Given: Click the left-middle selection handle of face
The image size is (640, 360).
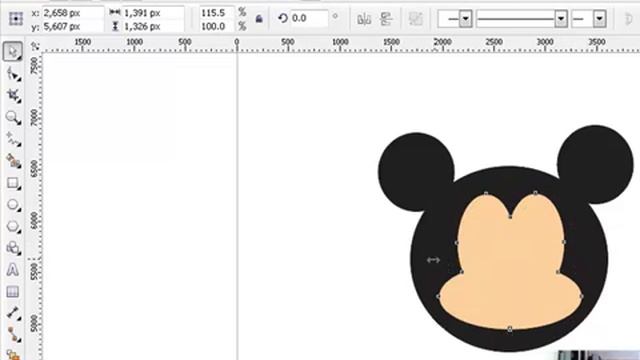Looking at the screenshot, I should 456,243.
